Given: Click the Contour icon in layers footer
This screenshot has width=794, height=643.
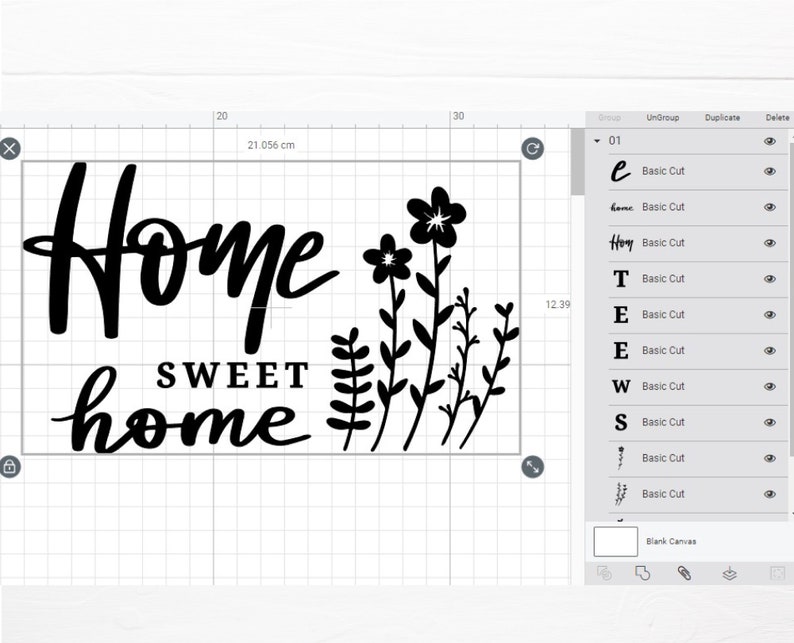Looking at the screenshot, I should pyautogui.click(x=777, y=573).
